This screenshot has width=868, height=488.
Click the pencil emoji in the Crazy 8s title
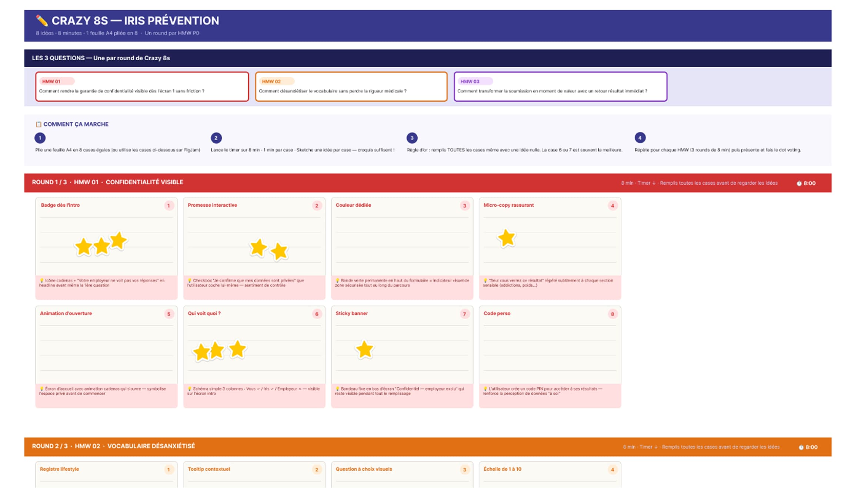(42, 21)
